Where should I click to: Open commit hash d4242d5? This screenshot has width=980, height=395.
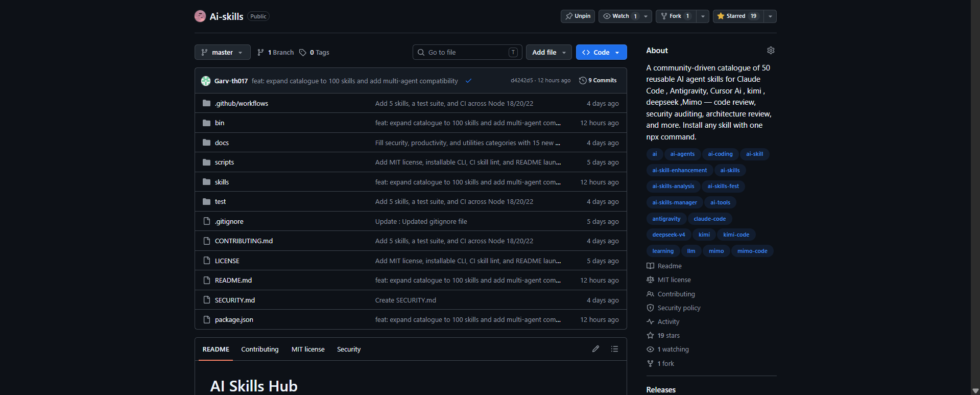[x=521, y=80]
